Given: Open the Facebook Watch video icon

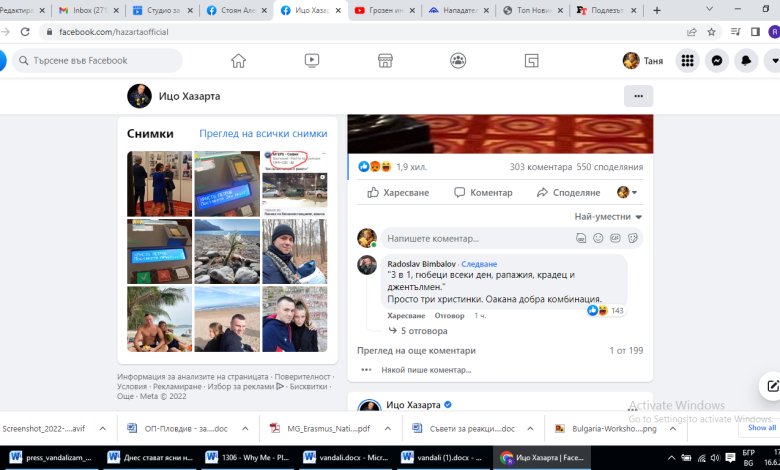Looking at the screenshot, I should point(312,61).
